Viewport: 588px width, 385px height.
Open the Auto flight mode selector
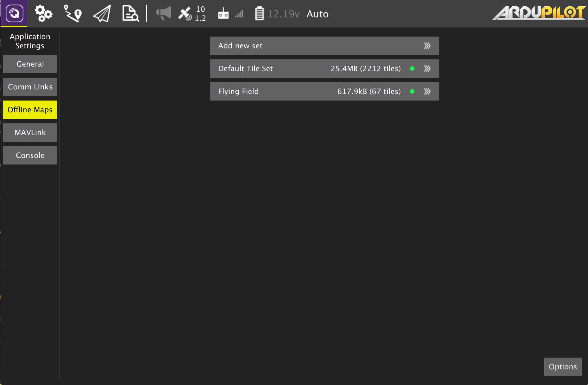tap(317, 13)
